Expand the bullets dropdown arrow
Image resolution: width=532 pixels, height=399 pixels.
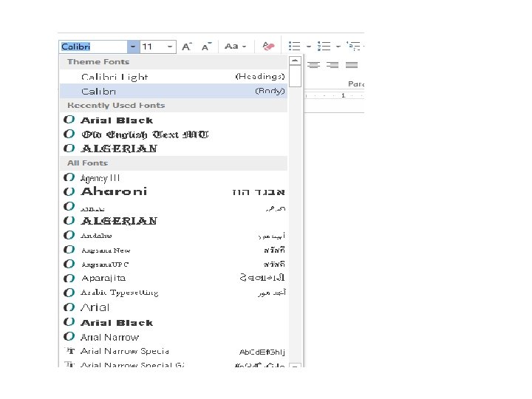click(308, 46)
